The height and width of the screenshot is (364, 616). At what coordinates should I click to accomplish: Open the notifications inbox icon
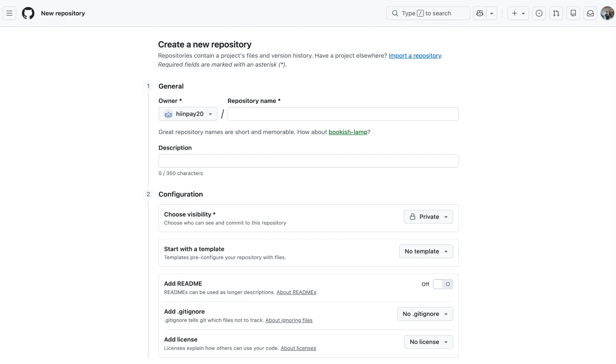(x=590, y=13)
